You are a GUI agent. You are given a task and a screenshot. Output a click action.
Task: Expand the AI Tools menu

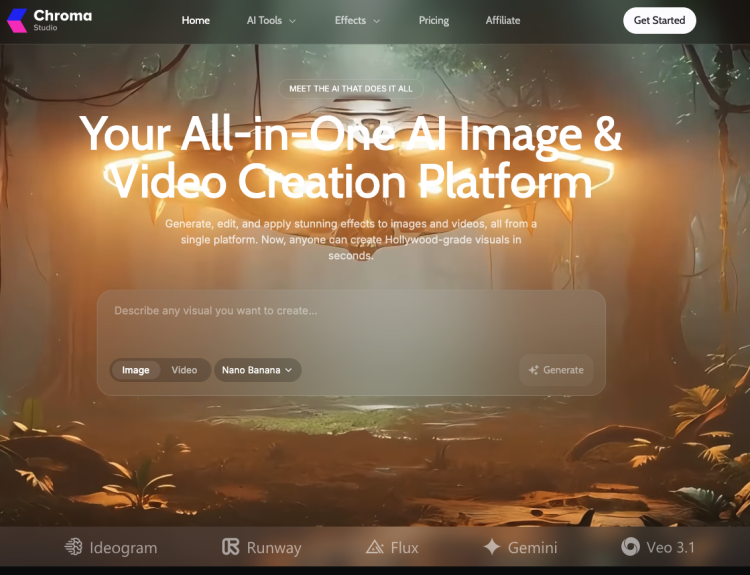(271, 20)
